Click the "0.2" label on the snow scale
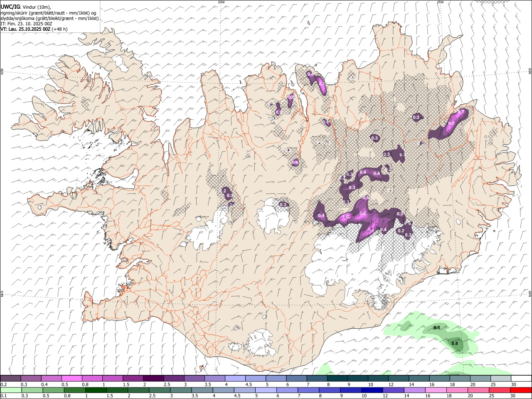 pos(3,384)
